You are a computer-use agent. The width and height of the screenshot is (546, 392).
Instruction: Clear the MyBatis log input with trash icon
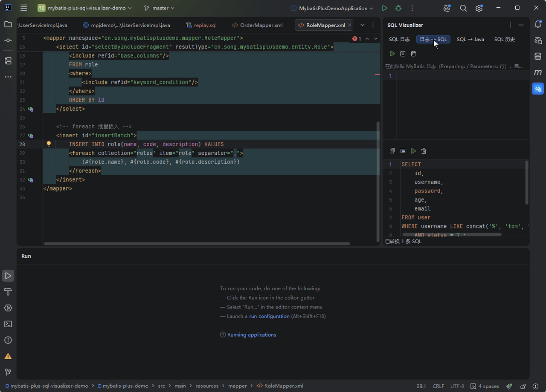pos(413,54)
